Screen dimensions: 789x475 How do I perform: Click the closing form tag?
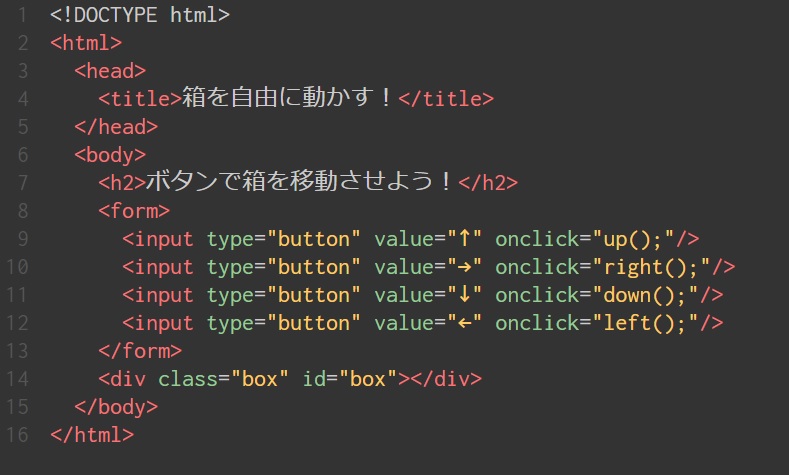(140, 351)
